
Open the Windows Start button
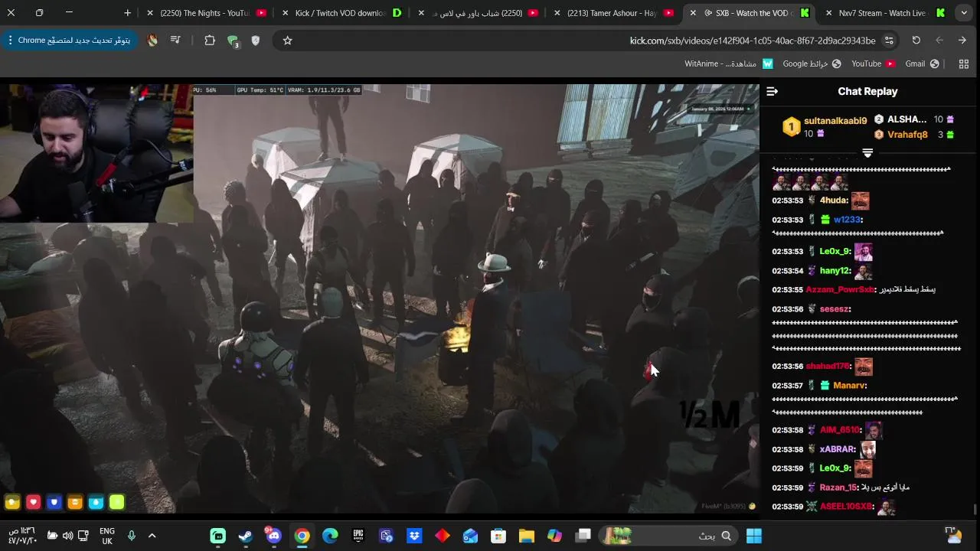click(x=754, y=536)
